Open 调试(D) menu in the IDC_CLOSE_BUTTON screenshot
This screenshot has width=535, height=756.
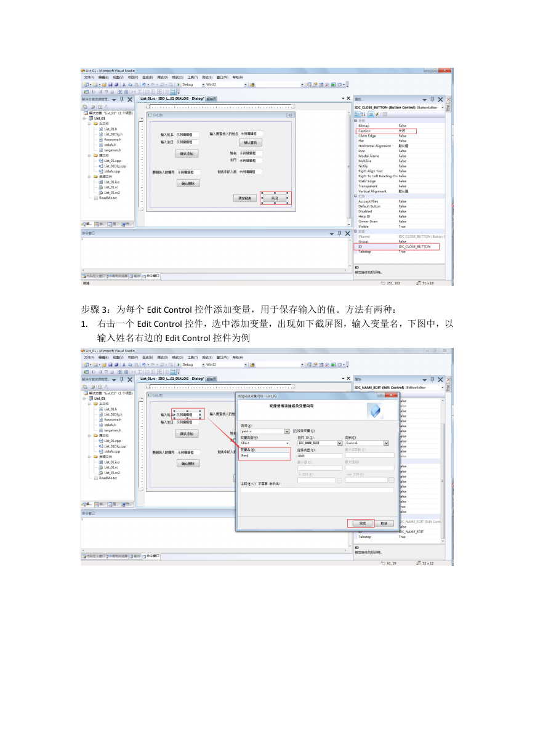coord(163,78)
